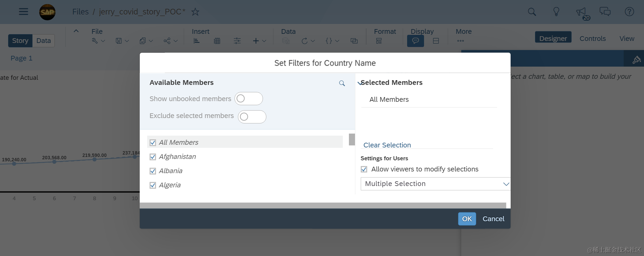Click the search icon in Available Members
Screen dimensions: 644x256
(342, 83)
